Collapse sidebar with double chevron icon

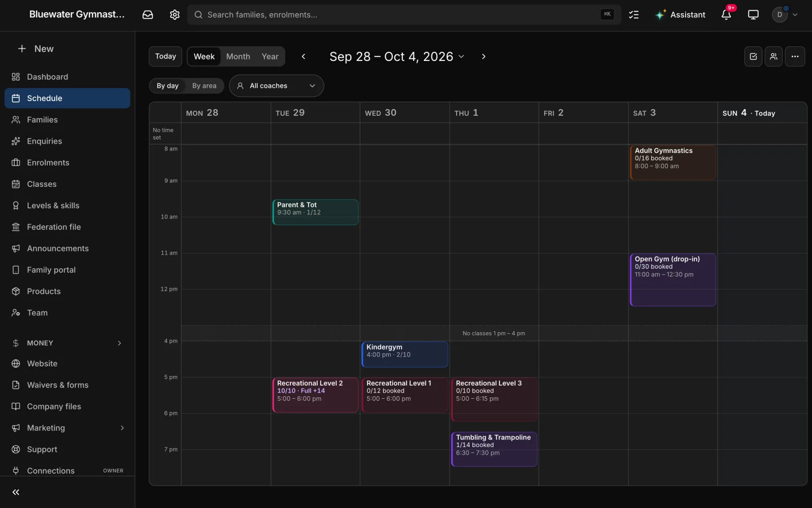[16, 492]
